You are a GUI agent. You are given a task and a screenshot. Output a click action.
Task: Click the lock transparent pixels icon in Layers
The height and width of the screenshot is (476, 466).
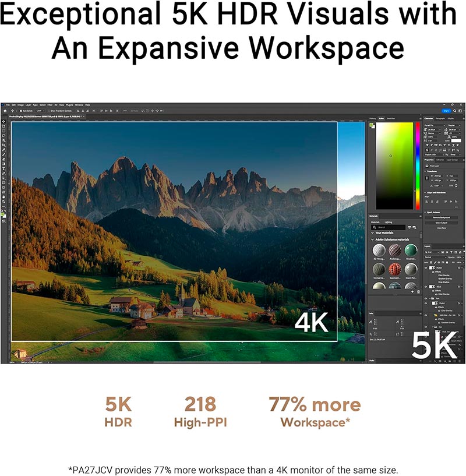pos(430,262)
